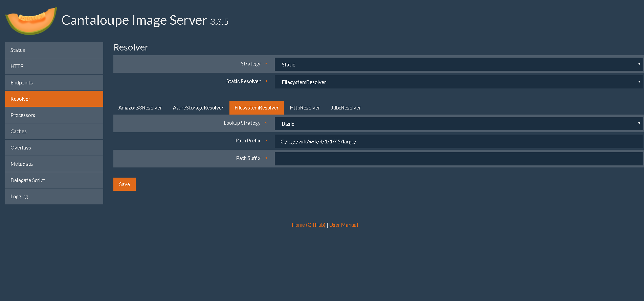Open the Overlays section

click(x=54, y=148)
